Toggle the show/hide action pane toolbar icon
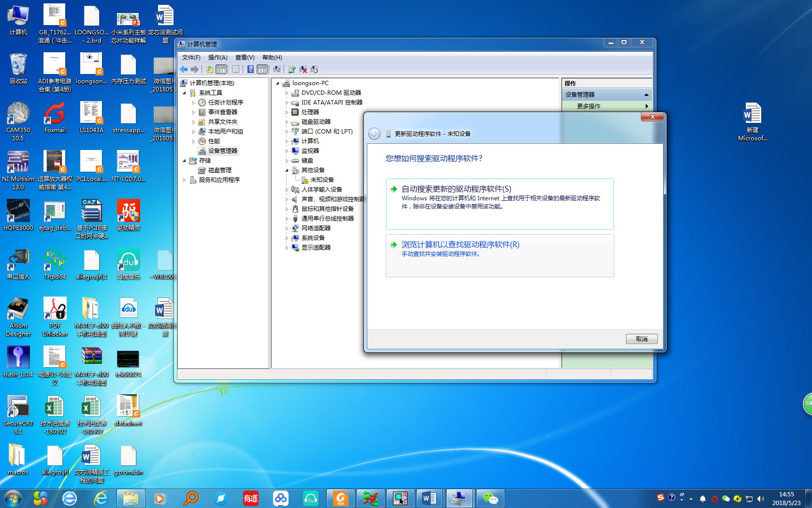812x508 pixels. pos(262,69)
